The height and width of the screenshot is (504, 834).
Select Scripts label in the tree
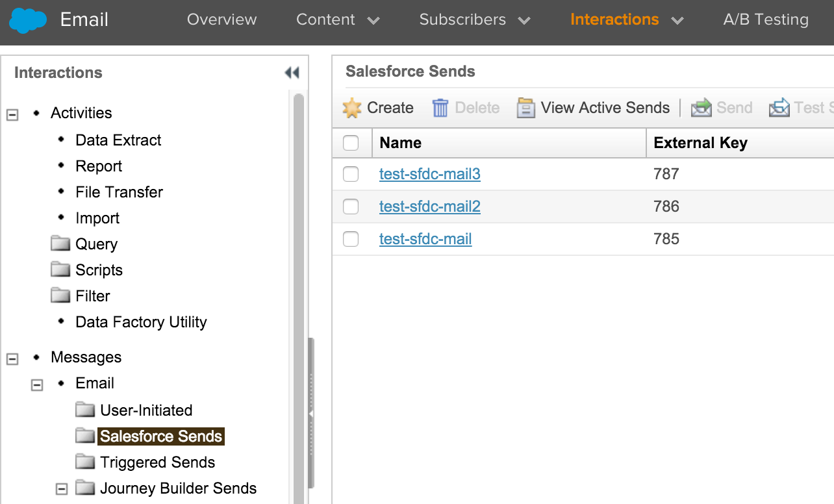(99, 270)
